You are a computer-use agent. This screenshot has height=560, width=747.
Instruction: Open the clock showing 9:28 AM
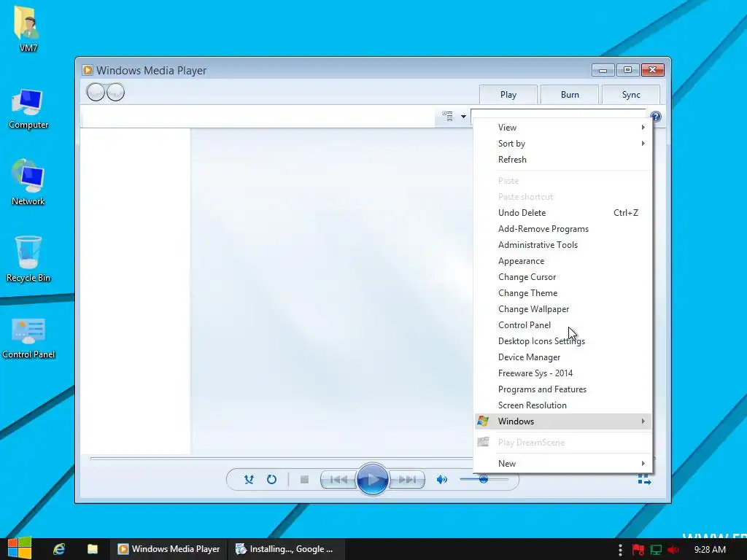pyautogui.click(x=710, y=550)
